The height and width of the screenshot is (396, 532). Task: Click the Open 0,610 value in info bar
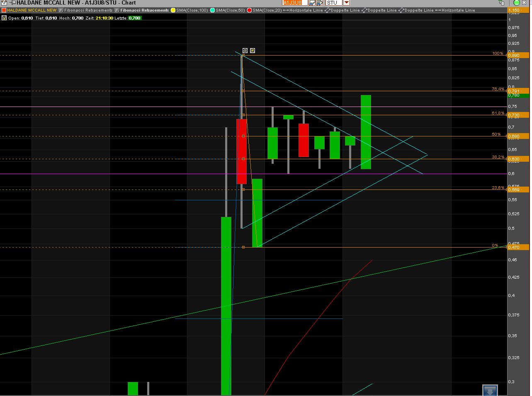tap(27, 18)
